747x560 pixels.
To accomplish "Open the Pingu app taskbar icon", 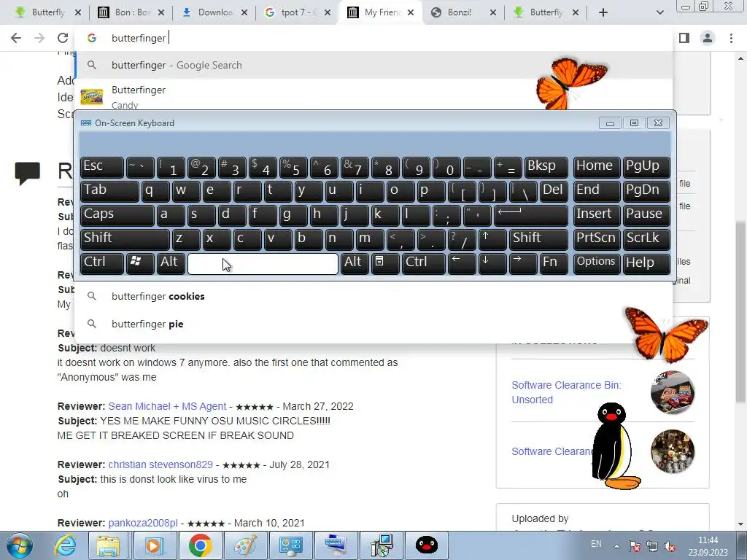I will [426, 545].
